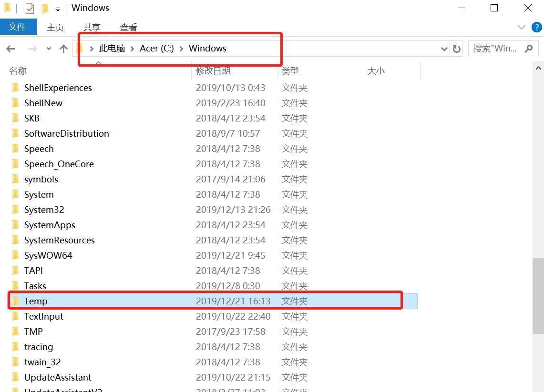The image size is (544, 392).
Task: Click Acer (C:) in the address path
Action: [x=157, y=49]
